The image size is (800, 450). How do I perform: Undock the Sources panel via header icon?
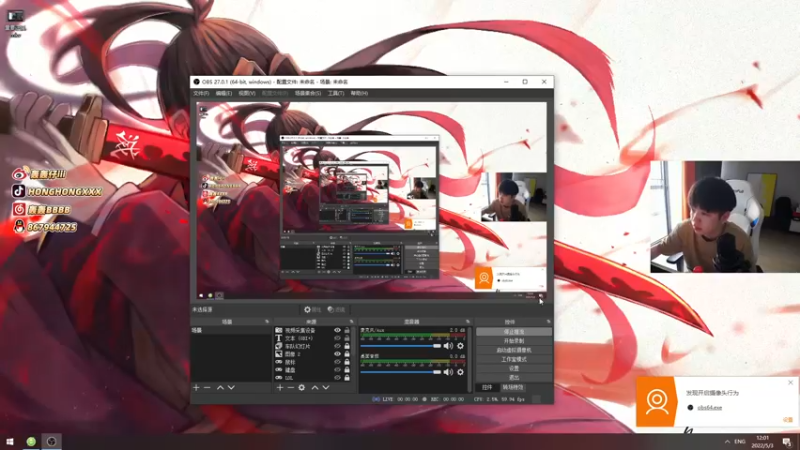coord(352,322)
